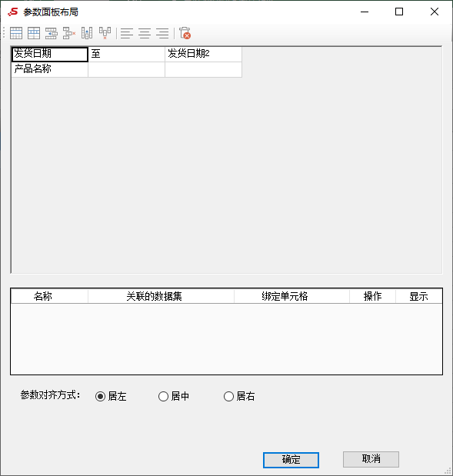Click the trash delete icon

[185, 33]
